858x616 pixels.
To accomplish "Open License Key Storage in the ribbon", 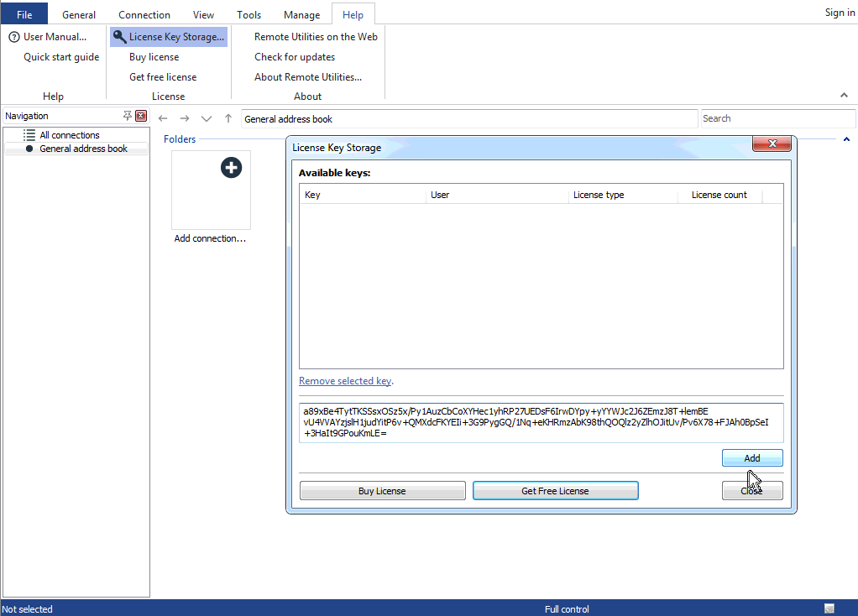I will pyautogui.click(x=169, y=37).
